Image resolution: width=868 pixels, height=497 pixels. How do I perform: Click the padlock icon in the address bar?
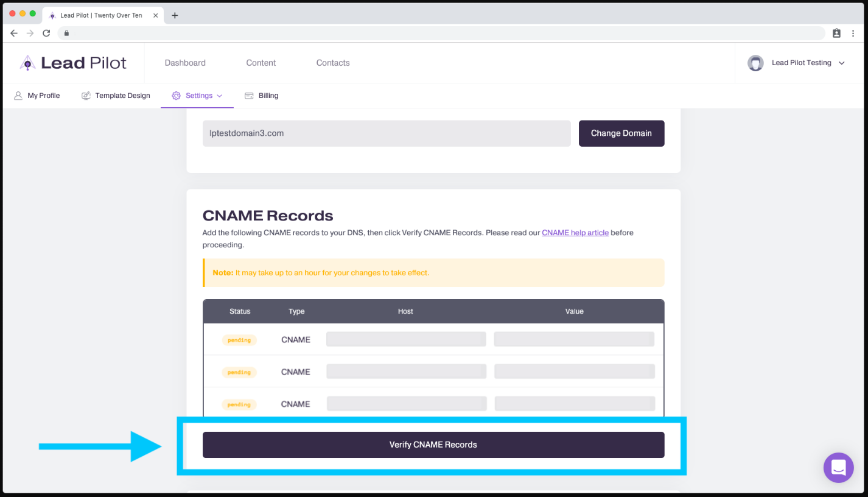(x=66, y=33)
